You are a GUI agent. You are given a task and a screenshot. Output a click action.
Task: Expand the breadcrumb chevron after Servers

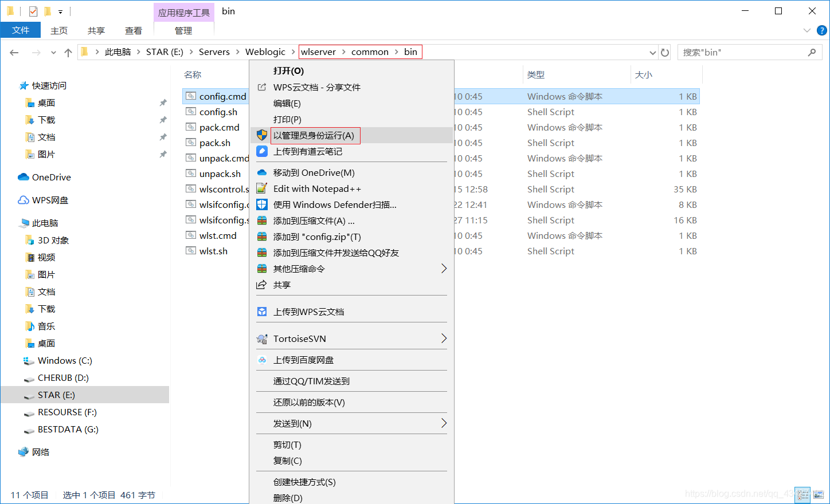tap(237, 52)
